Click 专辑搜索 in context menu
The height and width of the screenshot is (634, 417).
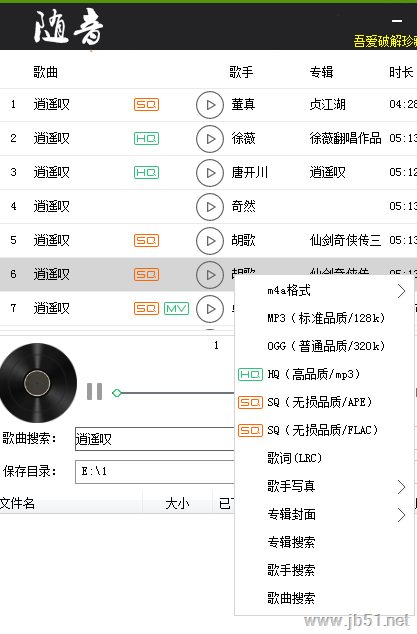point(324,542)
